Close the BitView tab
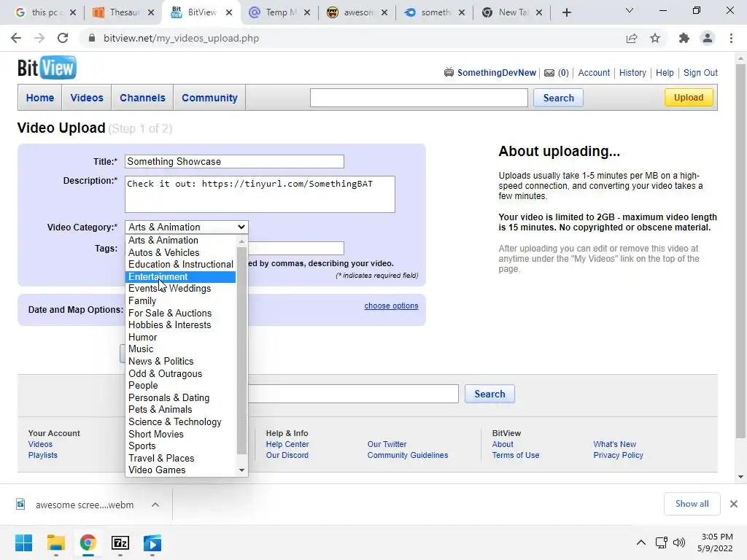 point(229,12)
